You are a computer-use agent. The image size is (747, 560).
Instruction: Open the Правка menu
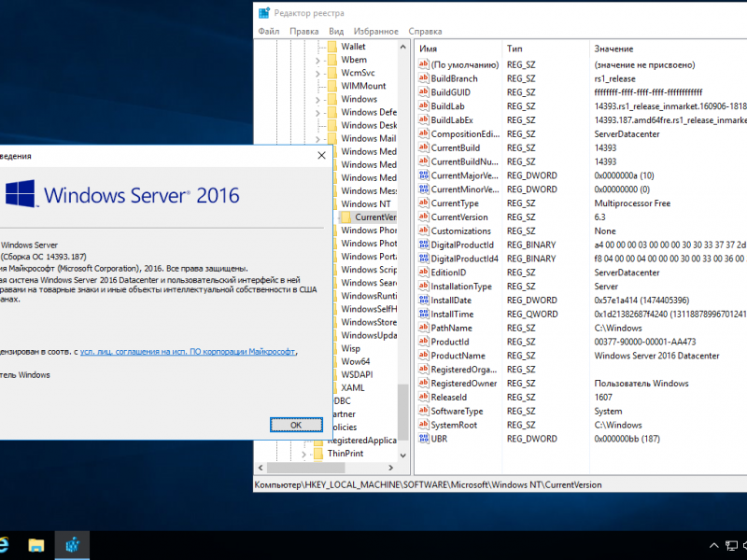click(x=304, y=32)
